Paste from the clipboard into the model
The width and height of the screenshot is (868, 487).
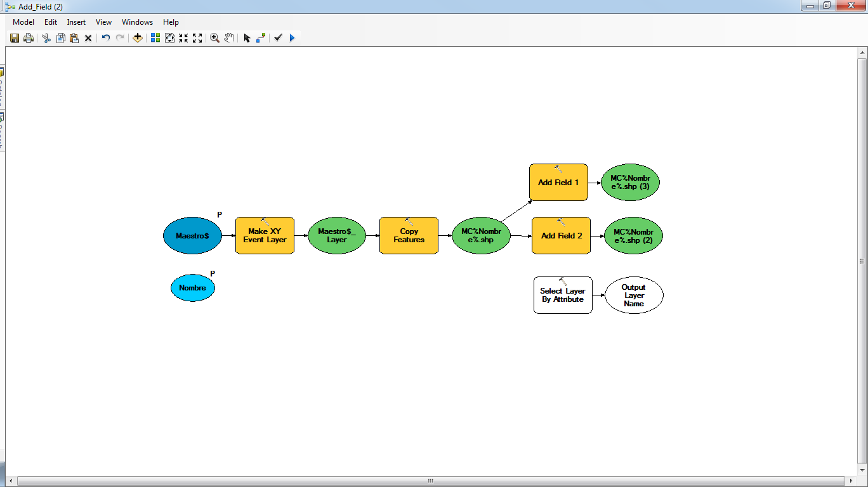[x=74, y=38]
